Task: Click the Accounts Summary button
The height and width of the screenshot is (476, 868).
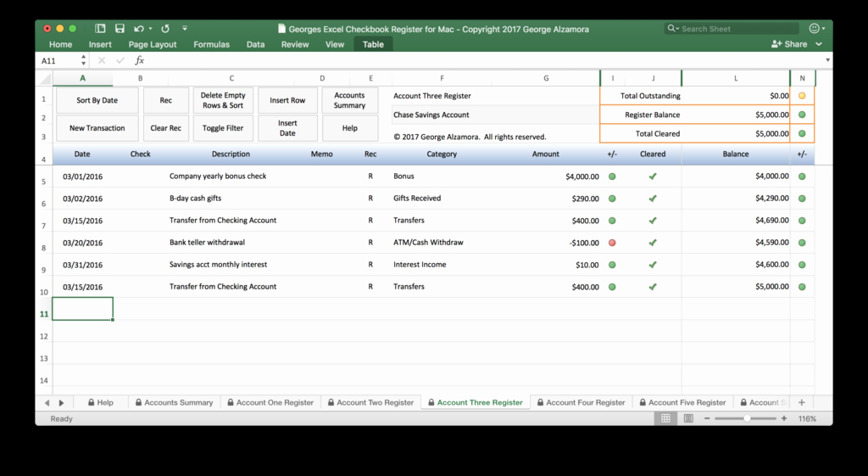Action: pyautogui.click(x=349, y=100)
